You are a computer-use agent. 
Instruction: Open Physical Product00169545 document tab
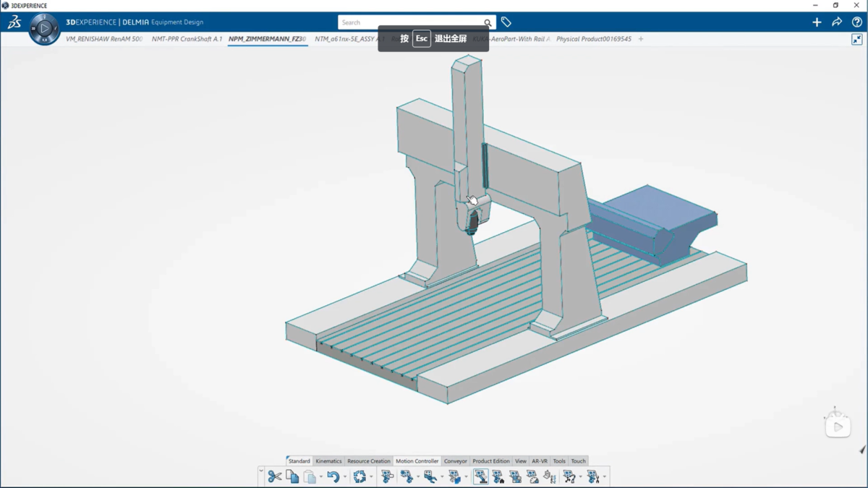click(594, 39)
